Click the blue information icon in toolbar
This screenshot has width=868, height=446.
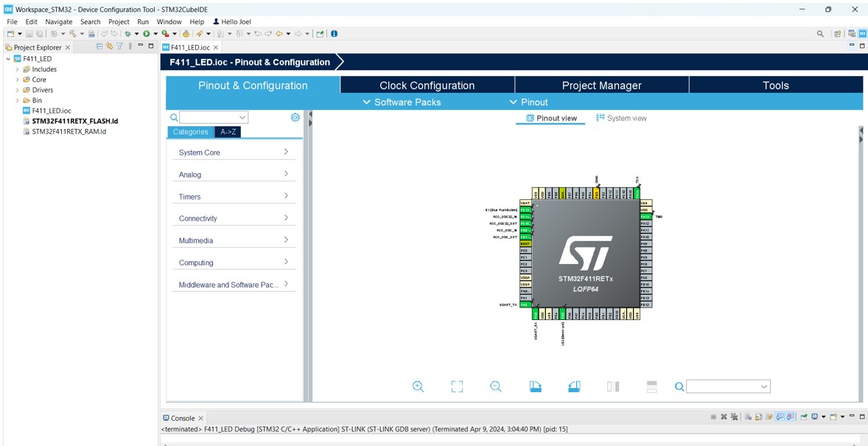[x=334, y=34]
